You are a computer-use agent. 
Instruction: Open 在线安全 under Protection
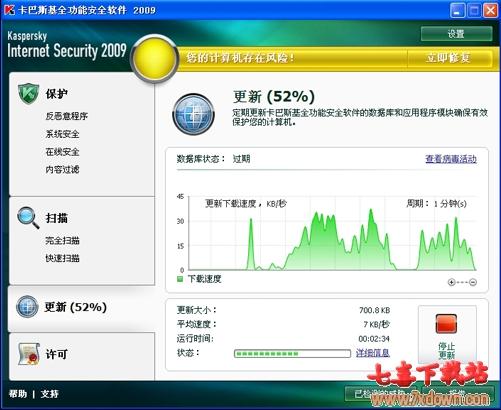point(62,152)
